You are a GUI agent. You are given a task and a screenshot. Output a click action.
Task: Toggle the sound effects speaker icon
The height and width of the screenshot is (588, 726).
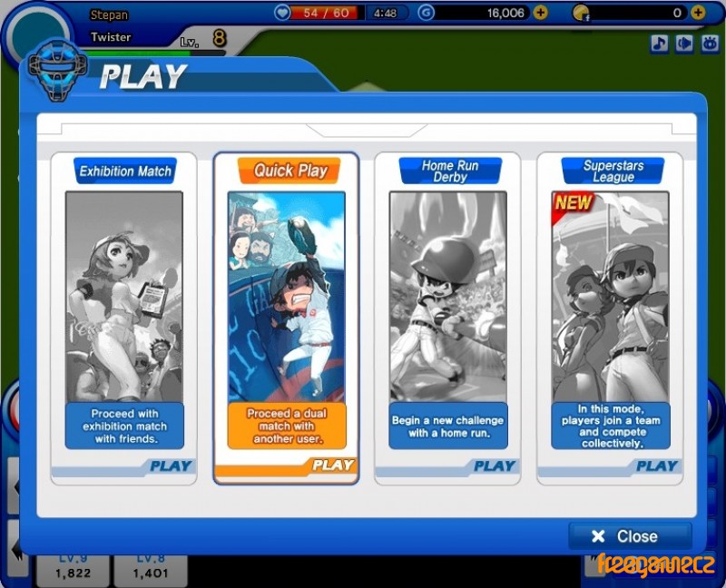(x=683, y=43)
